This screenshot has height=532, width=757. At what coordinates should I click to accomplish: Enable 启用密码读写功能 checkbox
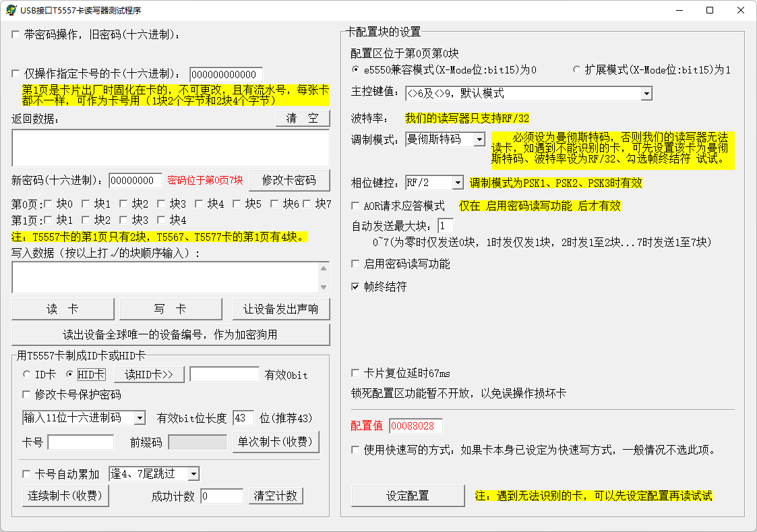click(356, 264)
